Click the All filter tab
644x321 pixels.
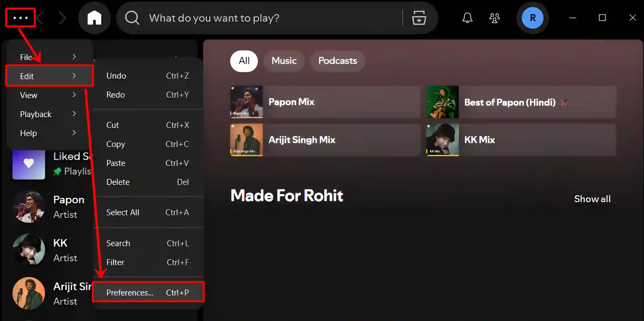[244, 61]
